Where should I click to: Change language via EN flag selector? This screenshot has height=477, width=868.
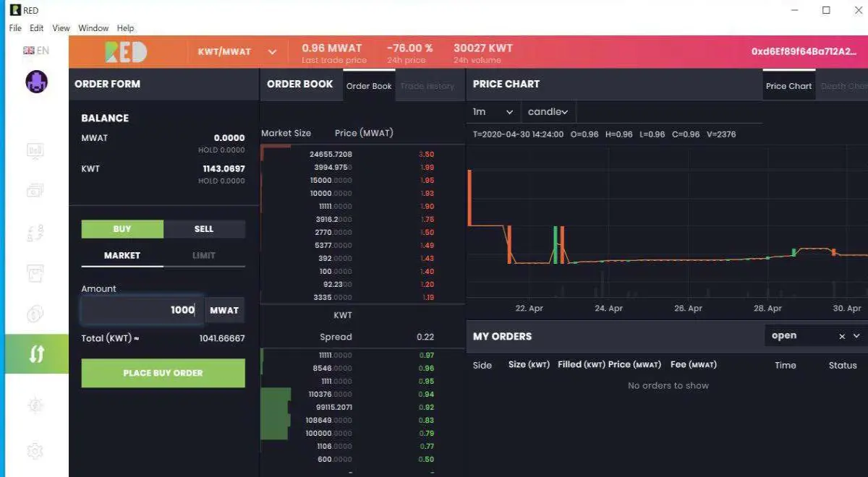click(36, 51)
